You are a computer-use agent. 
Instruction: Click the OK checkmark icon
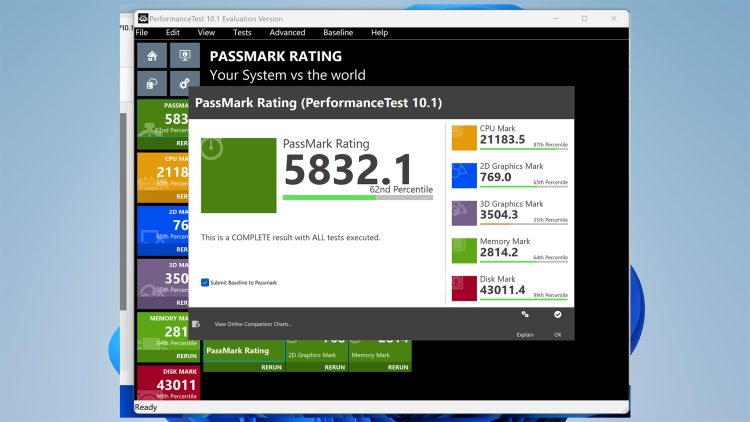pos(558,314)
